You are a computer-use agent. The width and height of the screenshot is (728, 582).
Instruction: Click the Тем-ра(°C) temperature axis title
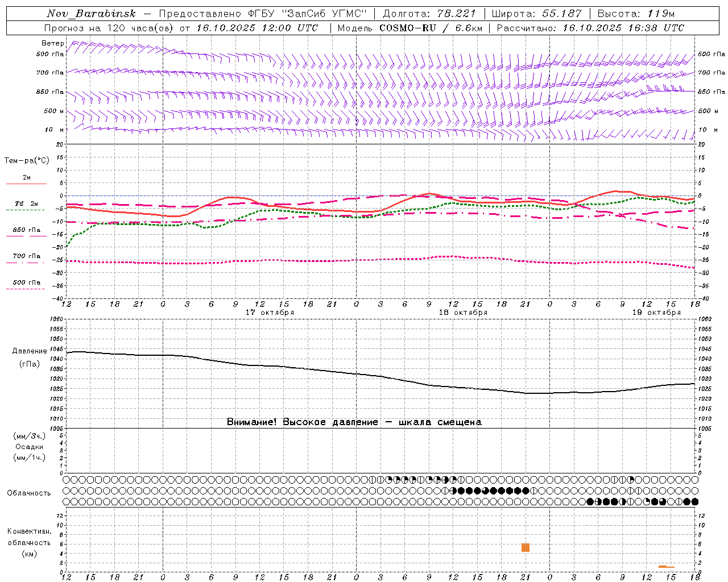(x=27, y=161)
